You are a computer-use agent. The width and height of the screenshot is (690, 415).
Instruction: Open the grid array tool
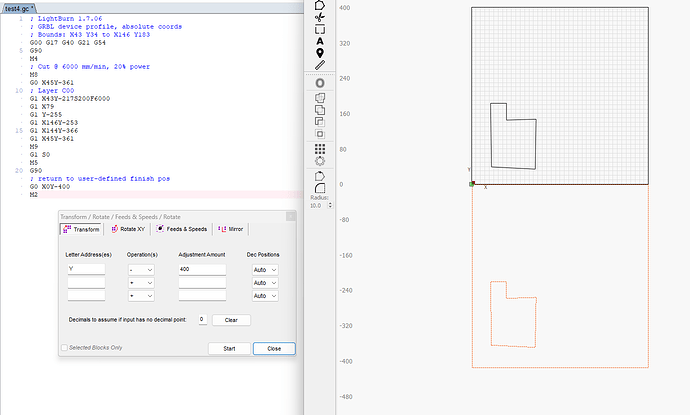click(x=320, y=149)
